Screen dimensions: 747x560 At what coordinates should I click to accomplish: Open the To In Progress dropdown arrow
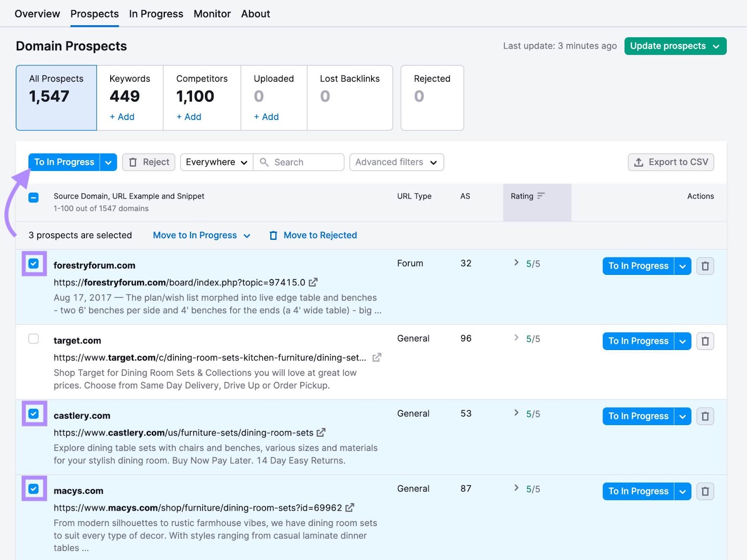click(108, 162)
